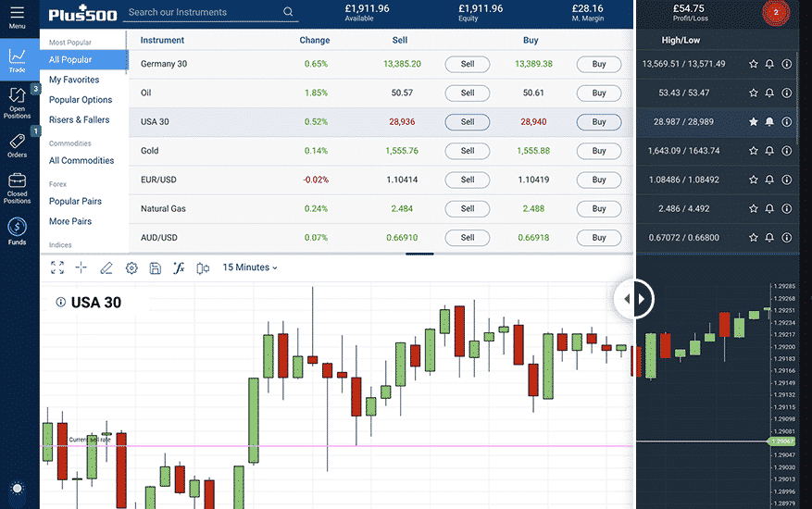Open More Pairs forex category
The height and width of the screenshot is (509, 812).
[70, 221]
